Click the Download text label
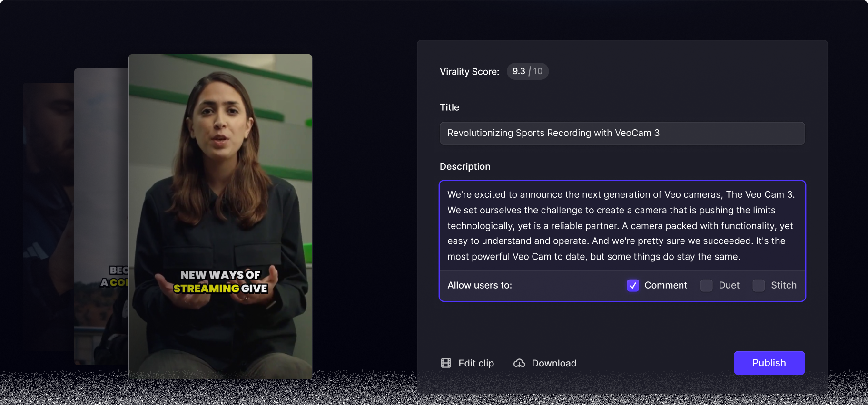868x405 pixels. 554,363
